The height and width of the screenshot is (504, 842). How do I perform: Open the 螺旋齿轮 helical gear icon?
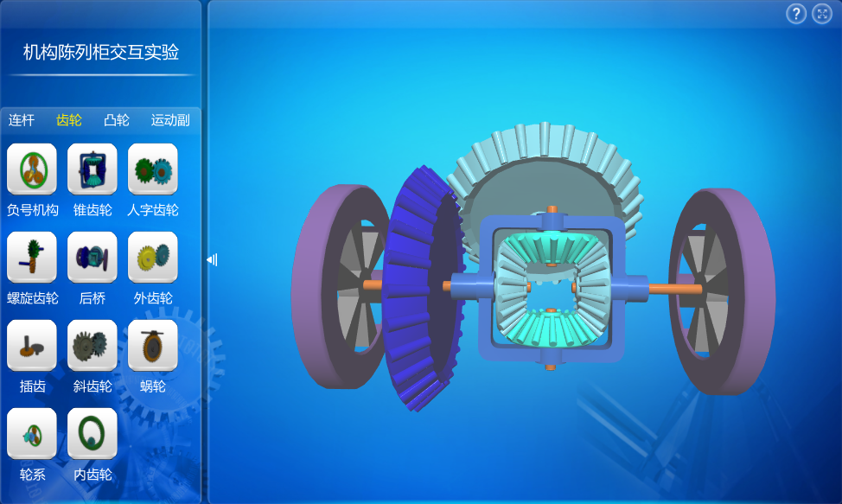[x=32, y=258]
